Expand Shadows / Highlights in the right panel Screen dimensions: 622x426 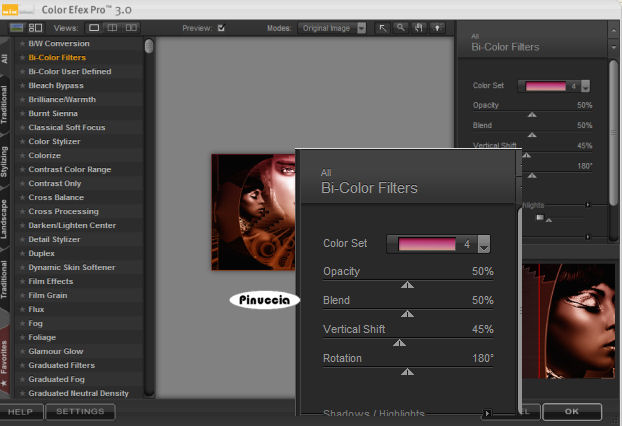pos(588,205)
